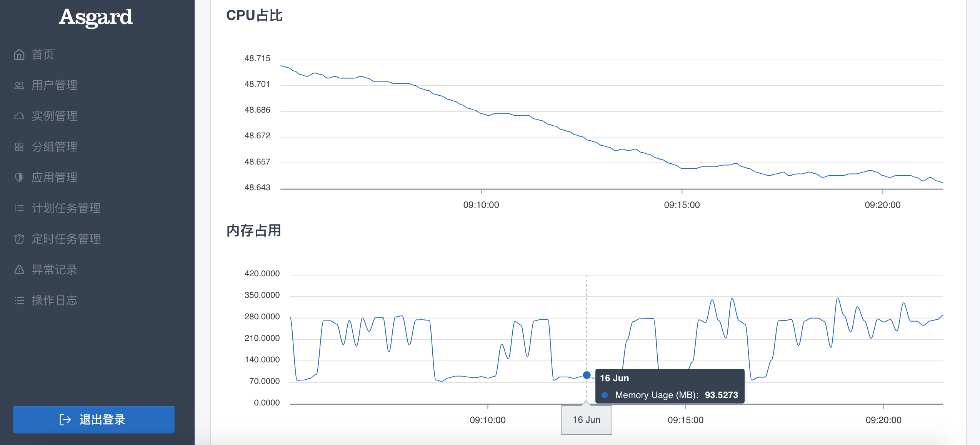Click the users icon beside 用户管理
The image size is (980, 445).
coord(19,85)
